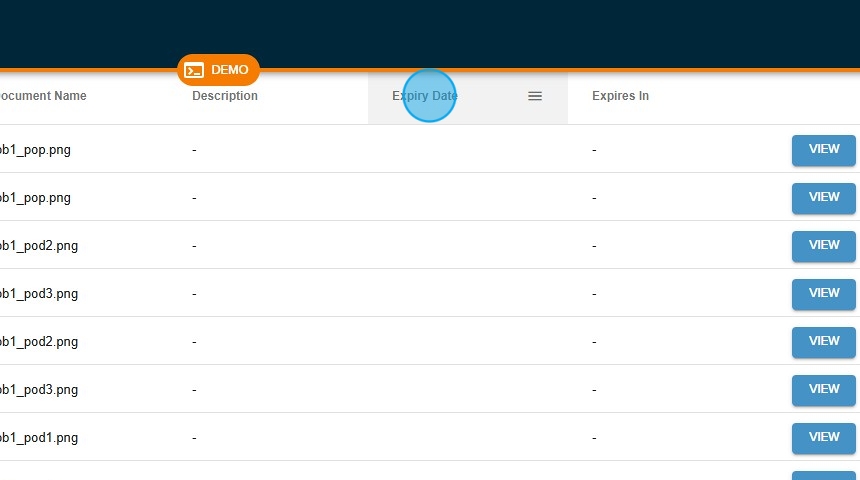The image size is (860, 480).
Task: Choose the first pod2.png file name
Action: 38,246
